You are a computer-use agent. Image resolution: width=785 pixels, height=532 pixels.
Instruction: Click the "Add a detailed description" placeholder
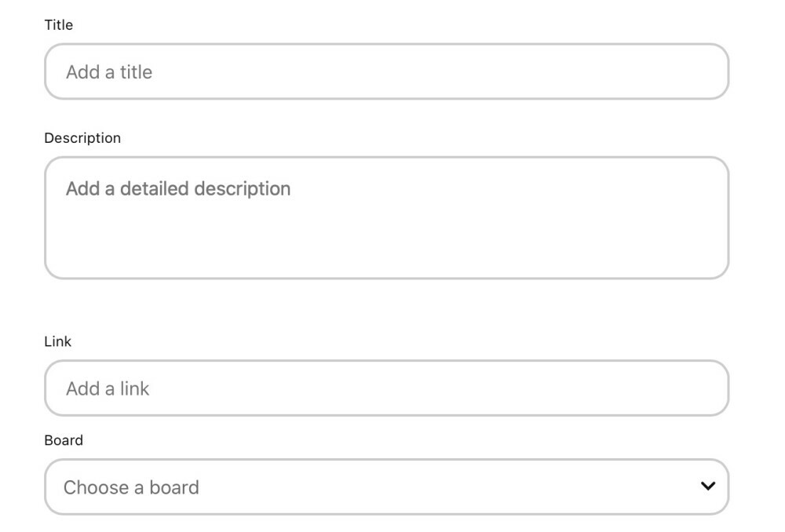click(178, 188)
